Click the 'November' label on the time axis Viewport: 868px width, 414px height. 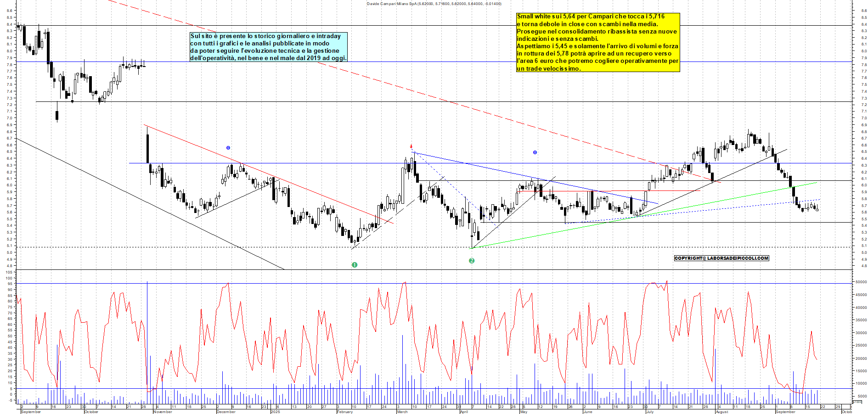pos(163,412)
